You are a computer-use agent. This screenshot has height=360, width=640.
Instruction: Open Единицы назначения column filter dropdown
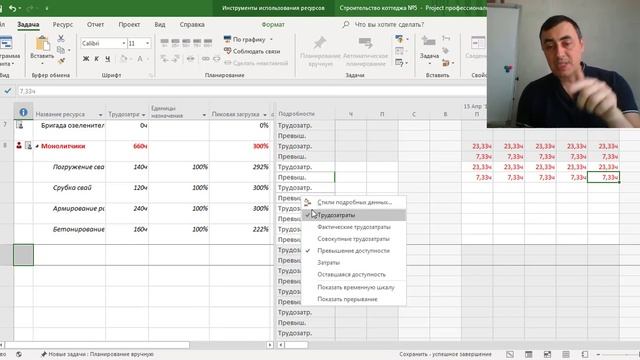pyautogui.click(x=204, y=115)
